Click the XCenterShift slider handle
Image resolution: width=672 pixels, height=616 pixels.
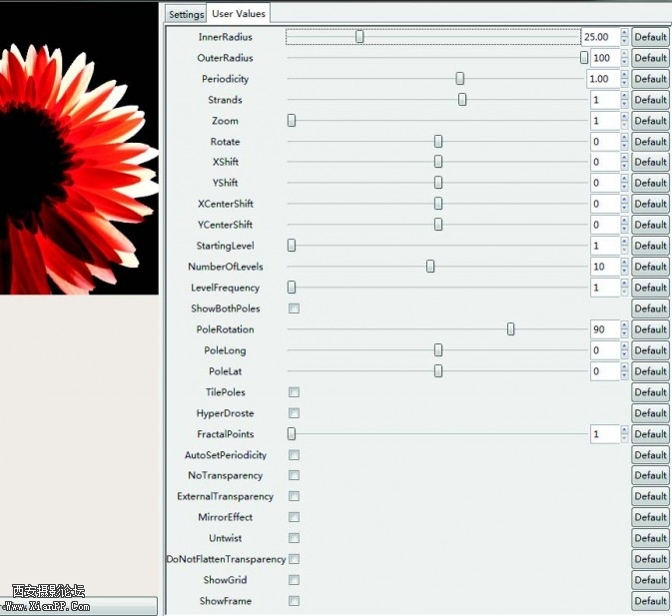438,204
